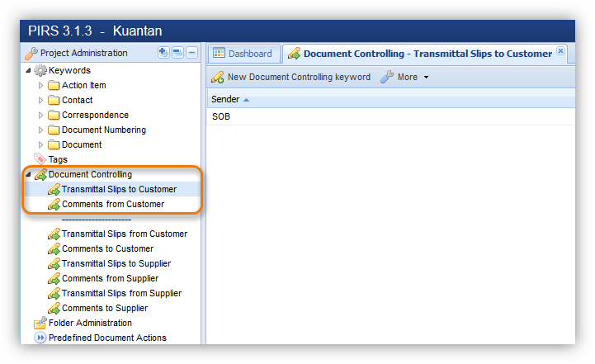Screen dimensions: 595x364
Task: Click the Comments to Customer icon
Action: point(54,248)
